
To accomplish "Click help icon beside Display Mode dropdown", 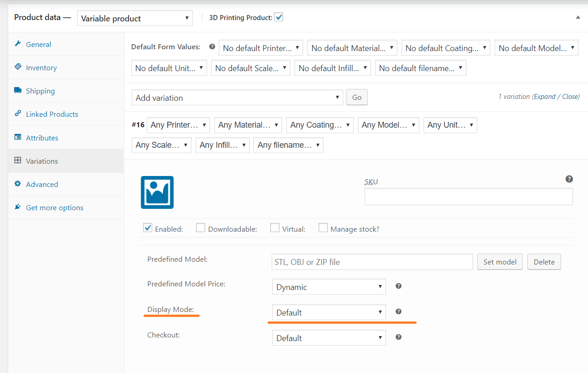I will pyautogui.click(x=398, y=311).
